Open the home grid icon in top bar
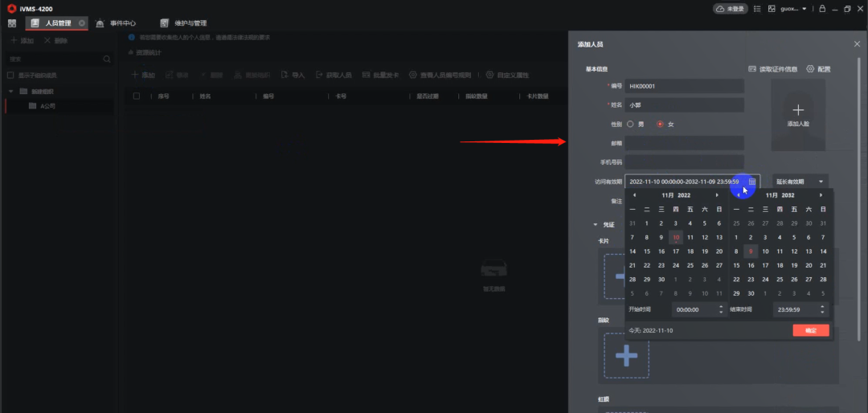This screenshot has width=868, height=413. click(x=12, y=23)
